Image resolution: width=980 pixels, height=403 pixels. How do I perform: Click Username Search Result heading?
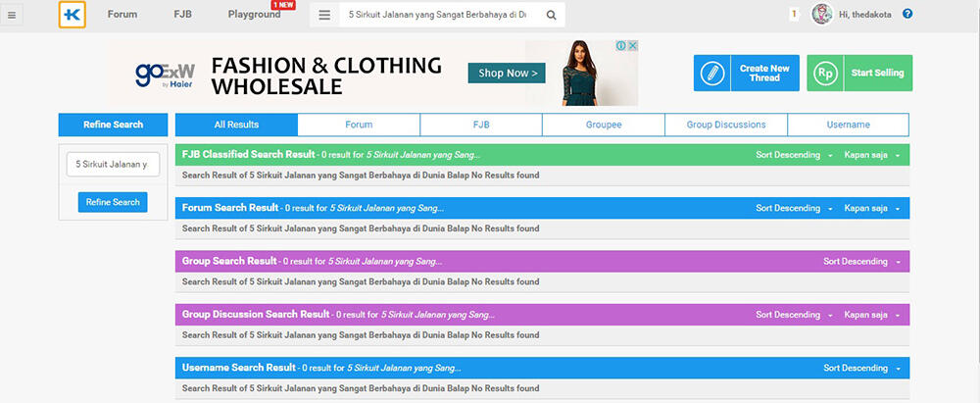(x=239, y=368)
